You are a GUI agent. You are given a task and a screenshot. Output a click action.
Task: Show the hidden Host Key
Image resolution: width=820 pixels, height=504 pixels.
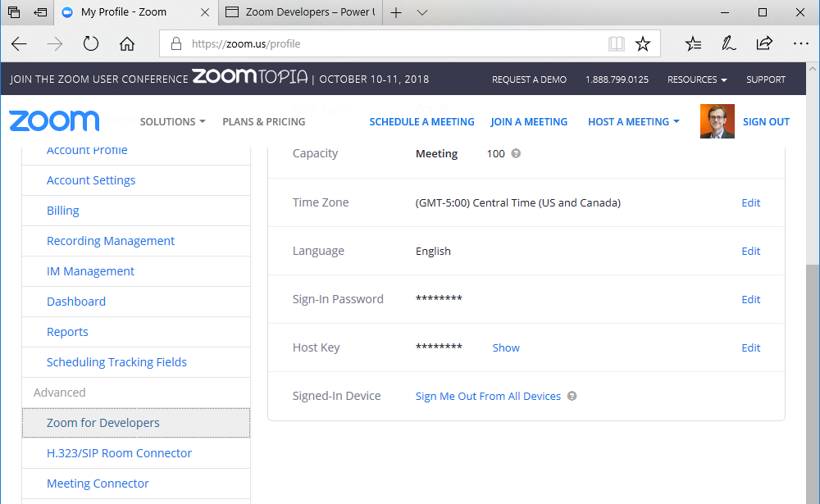506,347
